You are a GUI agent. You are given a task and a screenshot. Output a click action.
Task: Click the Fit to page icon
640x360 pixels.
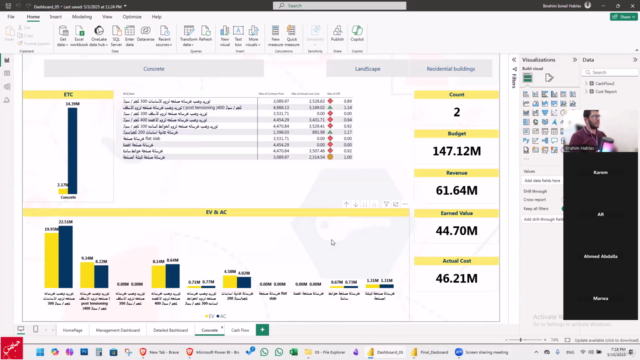567,340
